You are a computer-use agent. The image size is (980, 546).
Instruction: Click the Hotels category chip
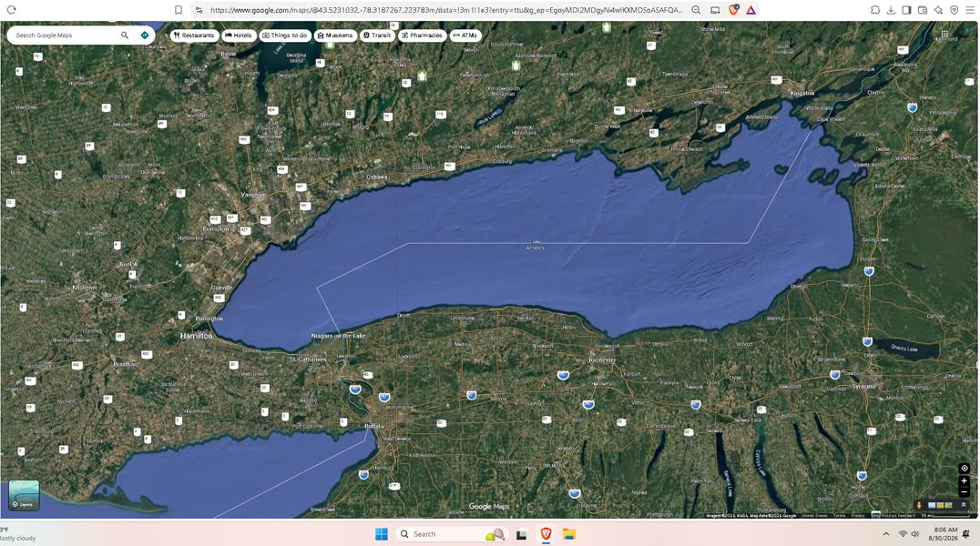238,35
